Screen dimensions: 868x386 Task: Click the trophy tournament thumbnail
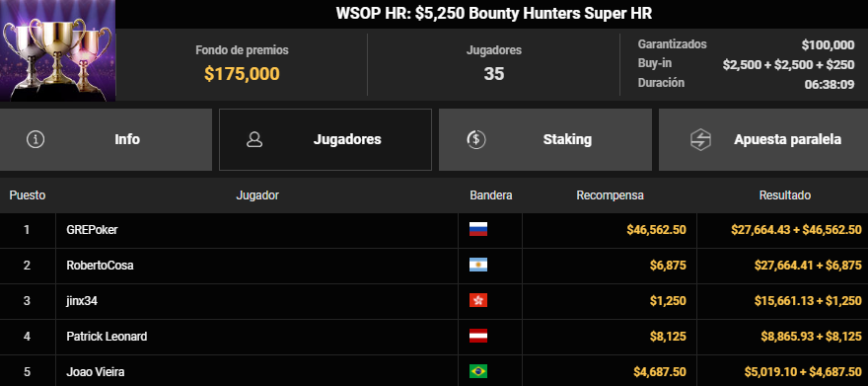tap(57, 50)
